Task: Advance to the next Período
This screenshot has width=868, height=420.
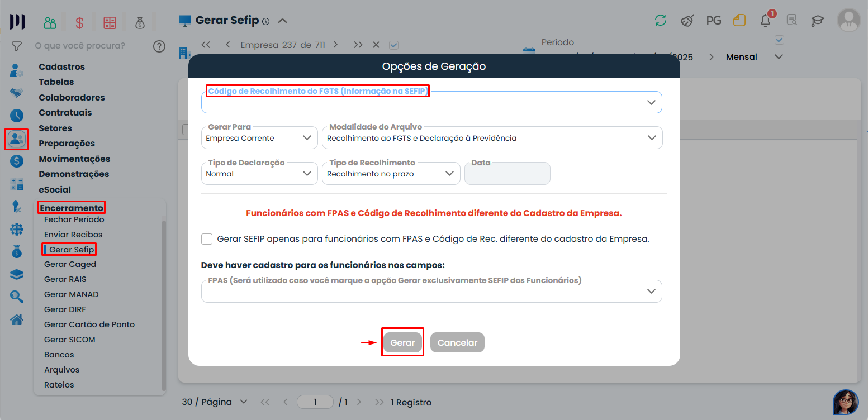Action: pyautogui.click(x=711, y=57)
